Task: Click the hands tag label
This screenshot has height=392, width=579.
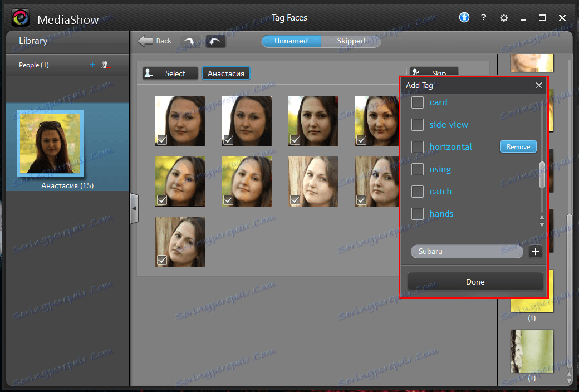Action: [441, 214]
